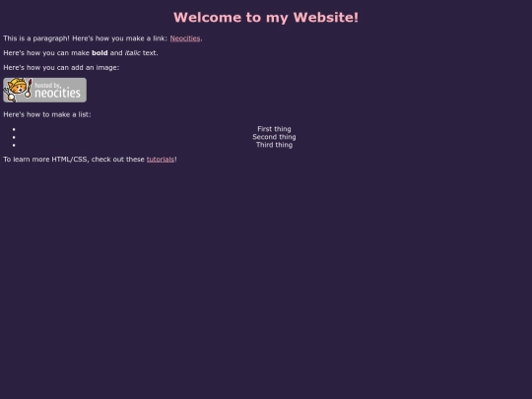The image size is (532, 399).
Task: Open the Neocities link in the paragraph
Action: click(185, 38)
